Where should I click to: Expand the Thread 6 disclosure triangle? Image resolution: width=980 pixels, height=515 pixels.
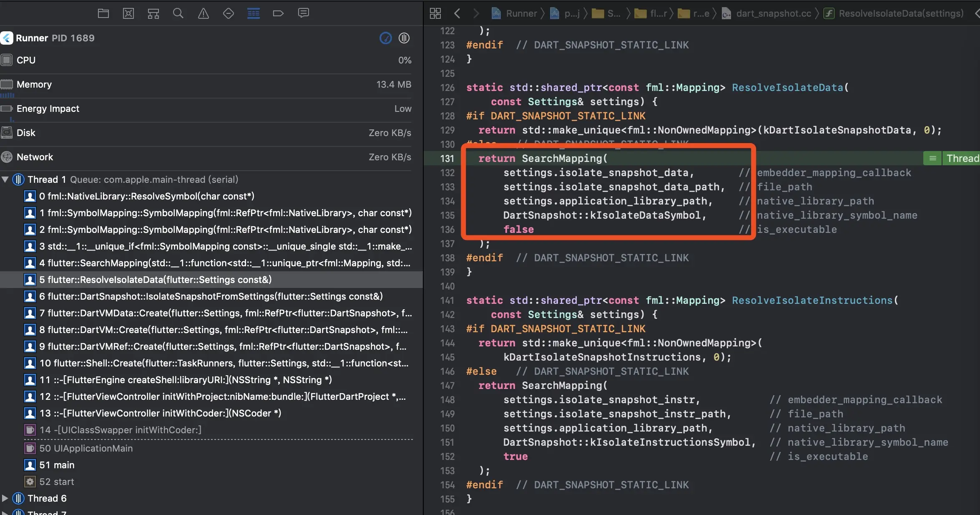coord(5,498)
